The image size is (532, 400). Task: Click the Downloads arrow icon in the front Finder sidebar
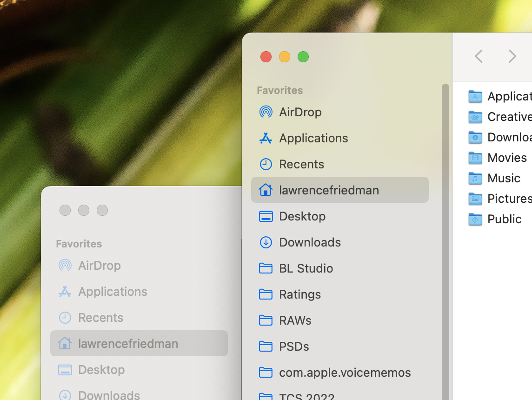point(266,242)
